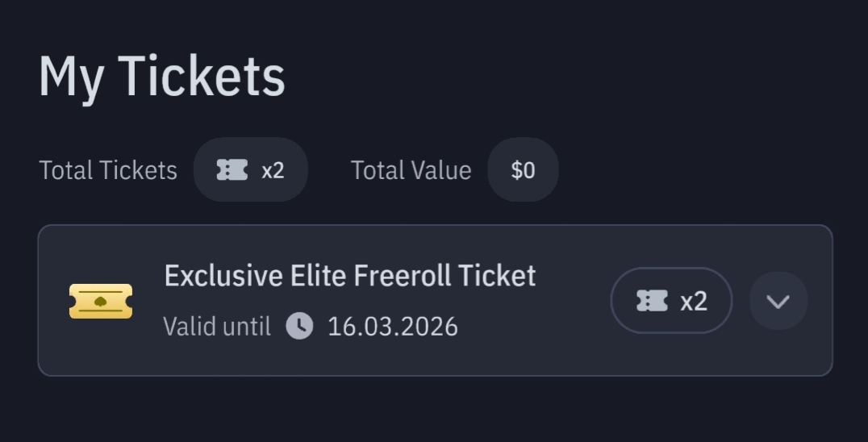Click the Total Value label
This screenshot has width=868, height=442.
tap(411, 170)
